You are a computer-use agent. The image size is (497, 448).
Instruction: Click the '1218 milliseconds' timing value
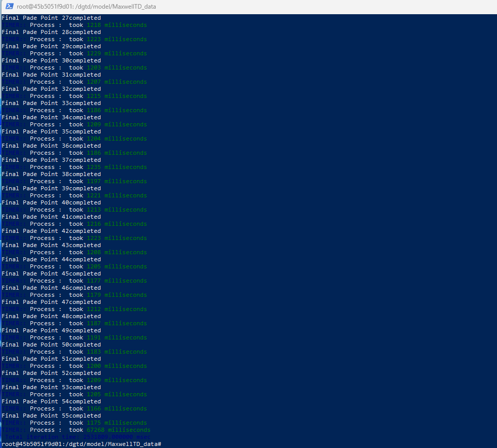click(x=117, y=25)
